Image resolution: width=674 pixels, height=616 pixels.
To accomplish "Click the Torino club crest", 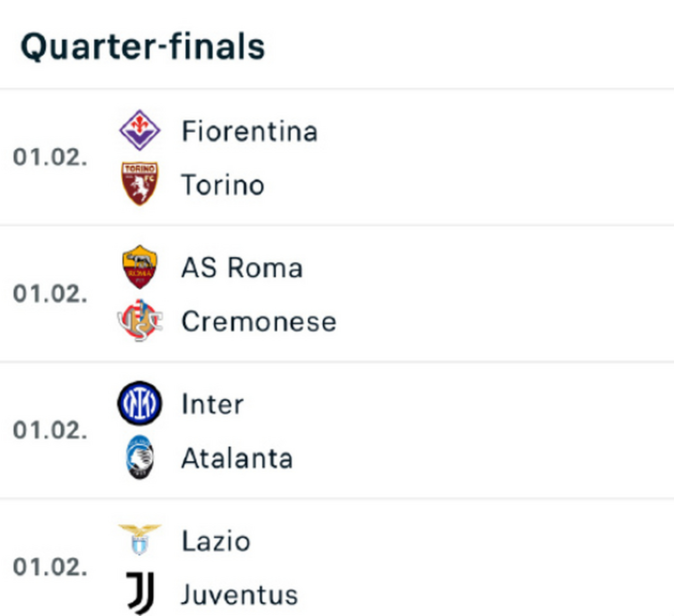I will (140, 184).
